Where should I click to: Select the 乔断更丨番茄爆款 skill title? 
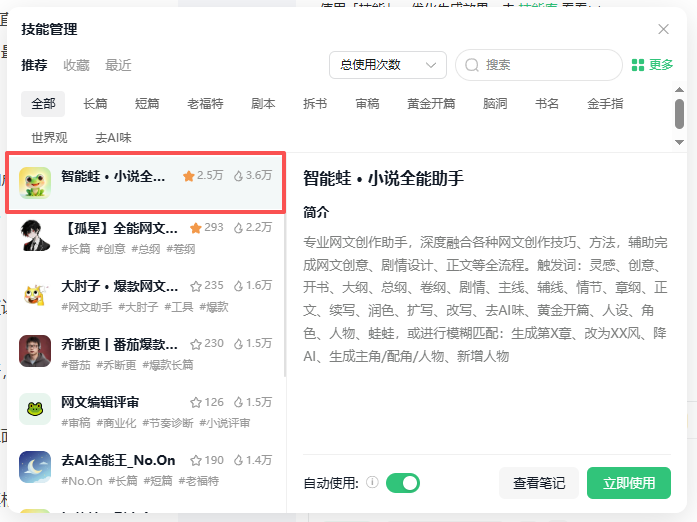pos(120,344)
